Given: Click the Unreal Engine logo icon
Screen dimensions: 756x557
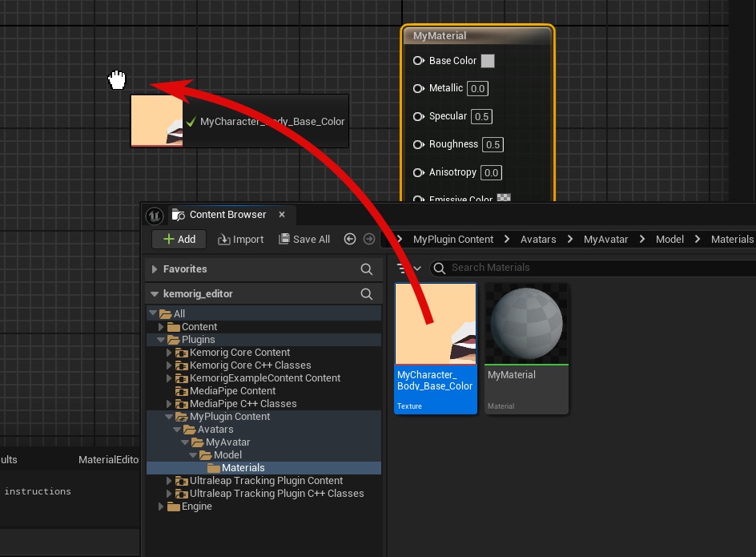Looking at the screenshot, I should pos(155,216).
